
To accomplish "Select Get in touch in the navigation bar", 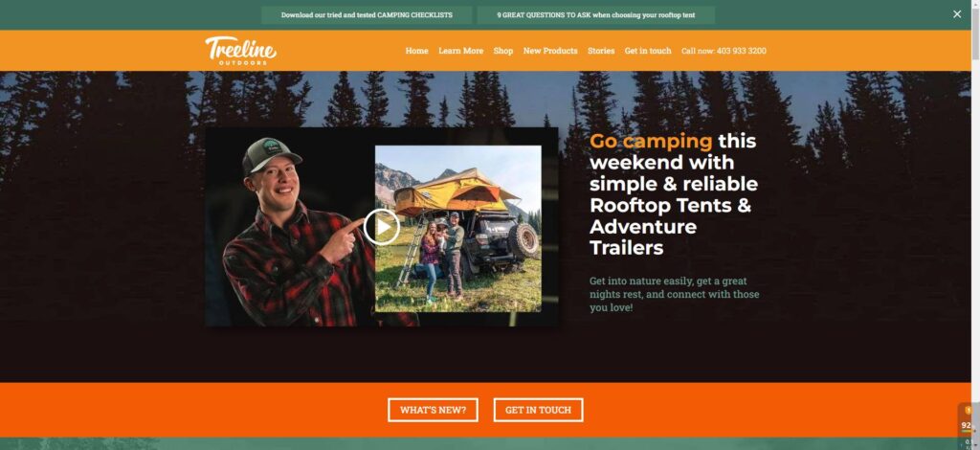I will [648, 51].
